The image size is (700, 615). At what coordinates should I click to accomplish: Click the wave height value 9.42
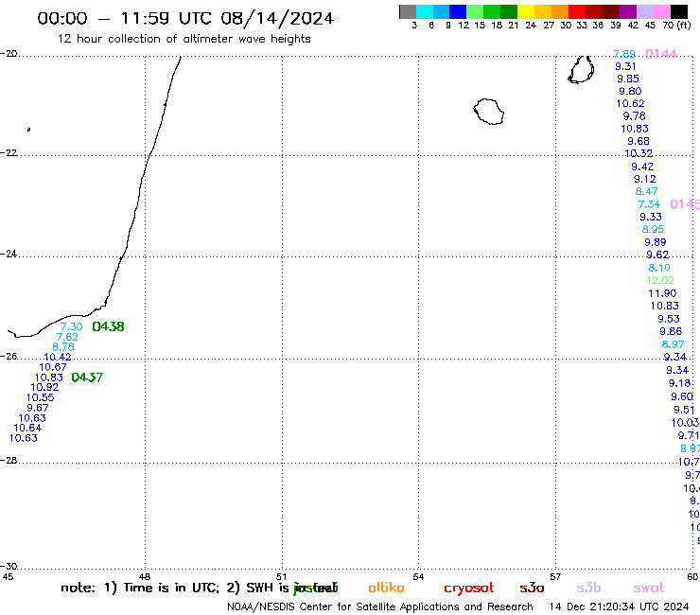642,167
